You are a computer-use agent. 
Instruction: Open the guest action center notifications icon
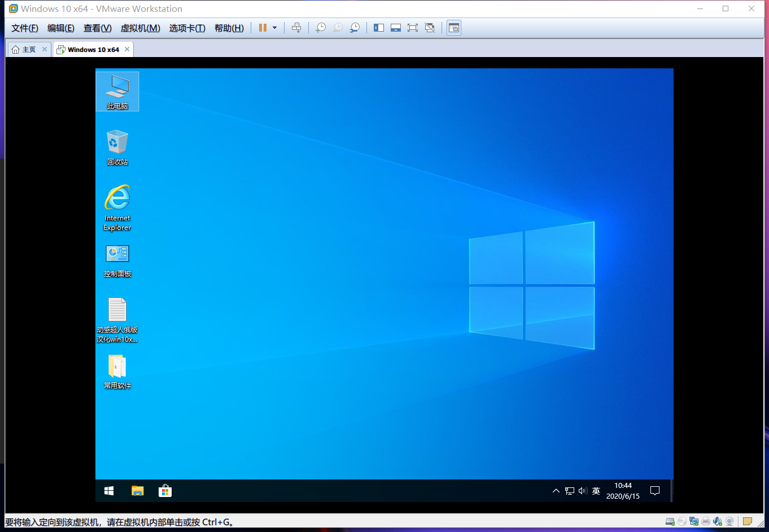(x=655, y=491)
